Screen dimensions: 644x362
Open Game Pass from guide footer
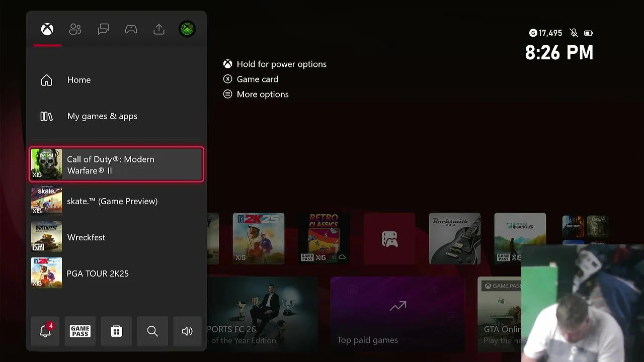click(80, 331)
